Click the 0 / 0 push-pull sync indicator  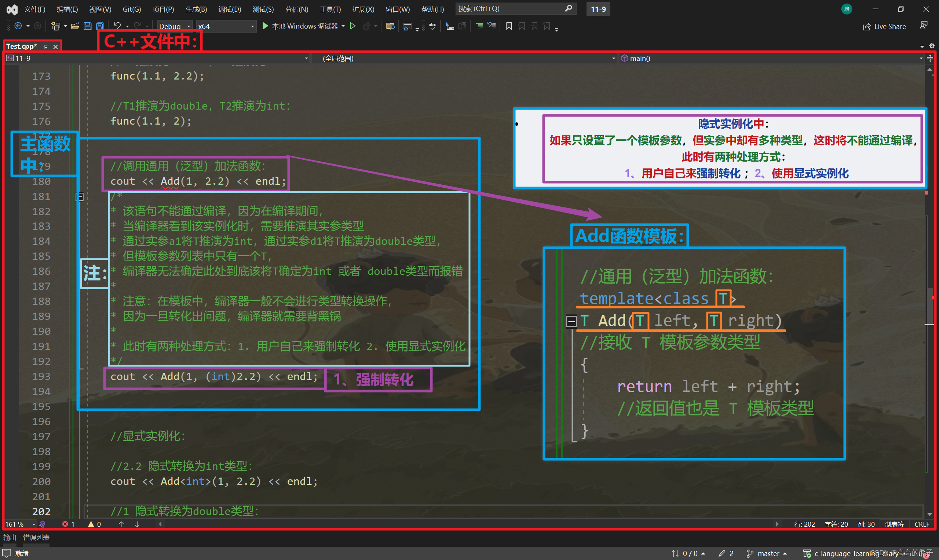(688, 553)
